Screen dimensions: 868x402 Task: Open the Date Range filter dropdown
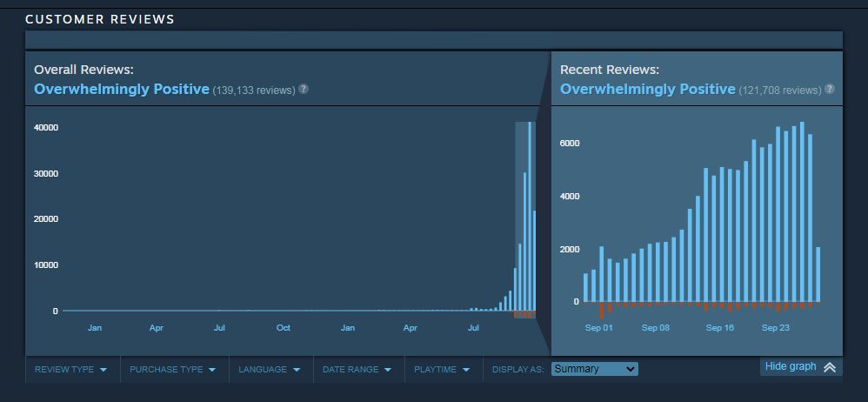[357, 369]
